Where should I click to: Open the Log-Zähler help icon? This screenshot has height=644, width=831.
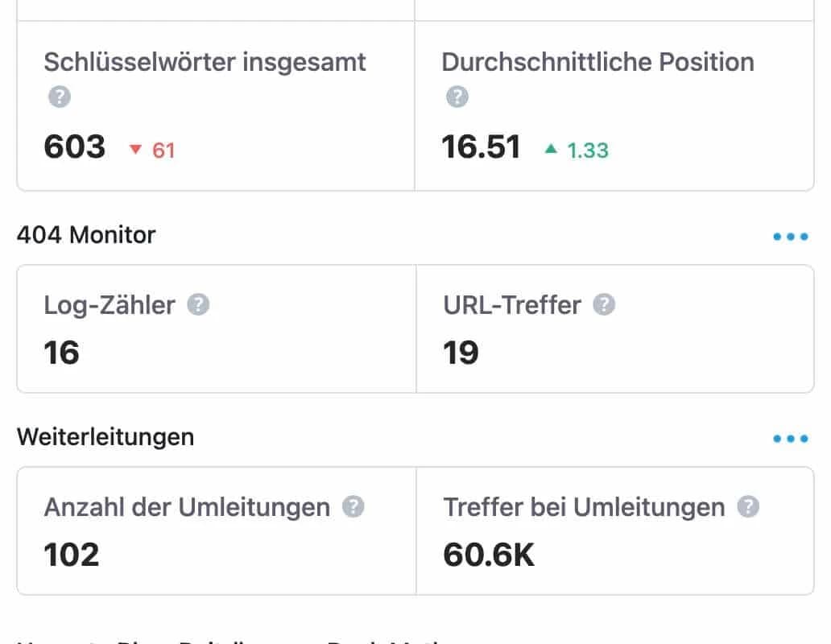click(200, 304)
